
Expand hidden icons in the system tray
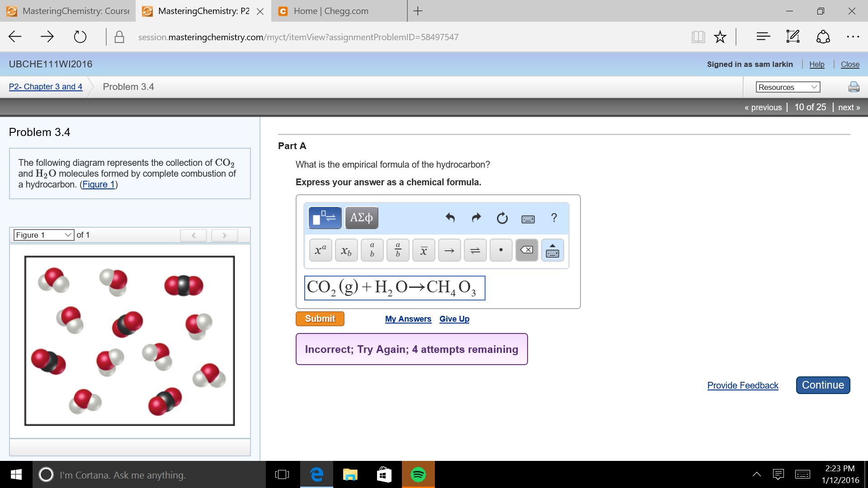point(757,474)
